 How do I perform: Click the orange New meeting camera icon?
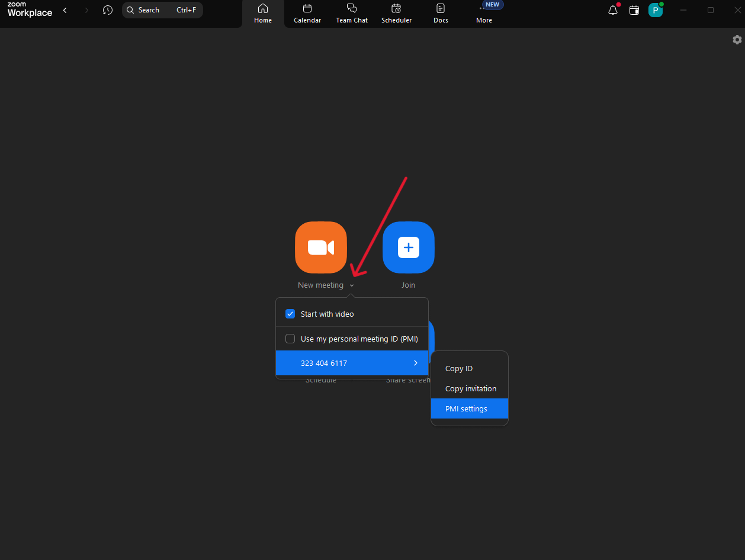(321, 247)
